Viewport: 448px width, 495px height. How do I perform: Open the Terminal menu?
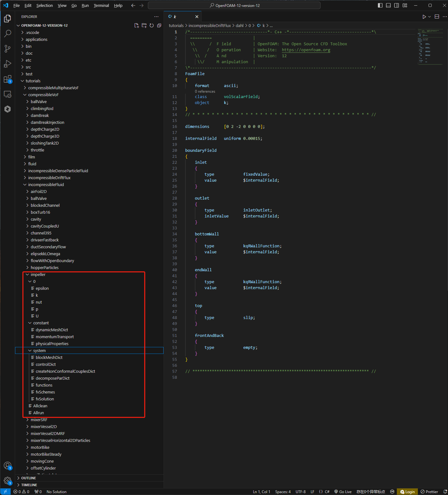[101, 5]
